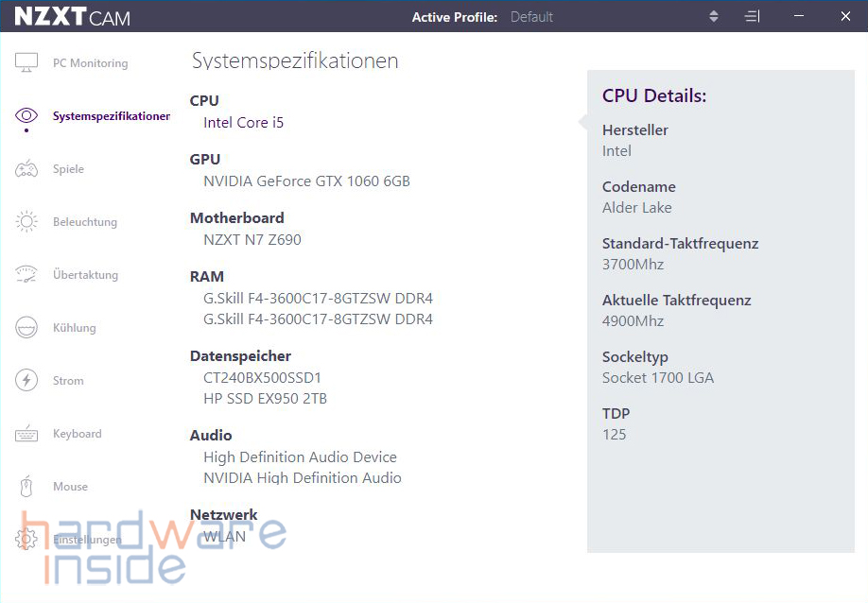Click the Kühlung cooling icon
The height and width of the screenshot is (603, 868).
coord(26,328)
